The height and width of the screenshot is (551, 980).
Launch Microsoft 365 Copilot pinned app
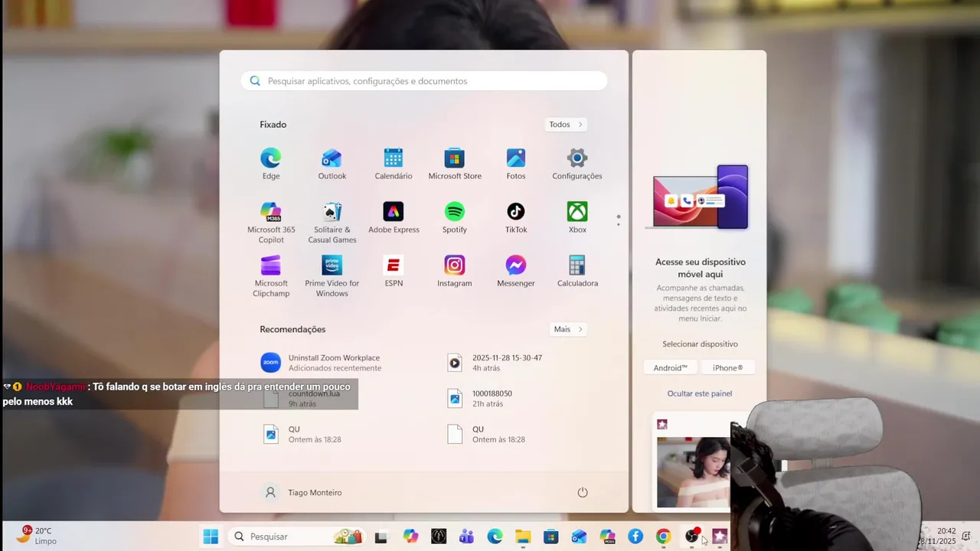coord(270,222)
